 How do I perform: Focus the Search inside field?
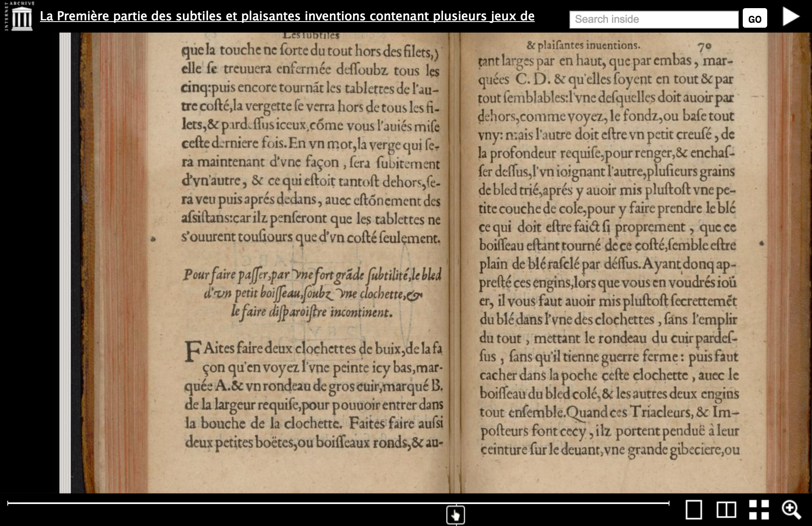654,20
